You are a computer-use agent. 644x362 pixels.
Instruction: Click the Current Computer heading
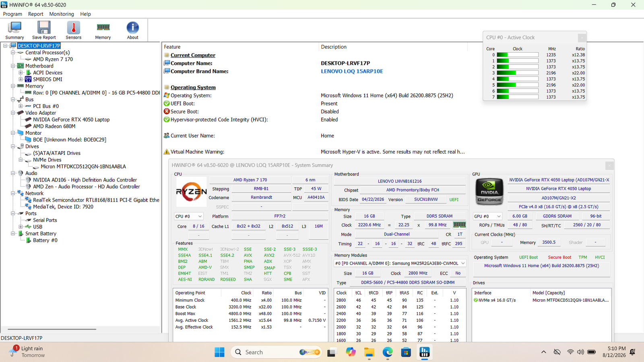pyautogui.click(x=193, y=55)
